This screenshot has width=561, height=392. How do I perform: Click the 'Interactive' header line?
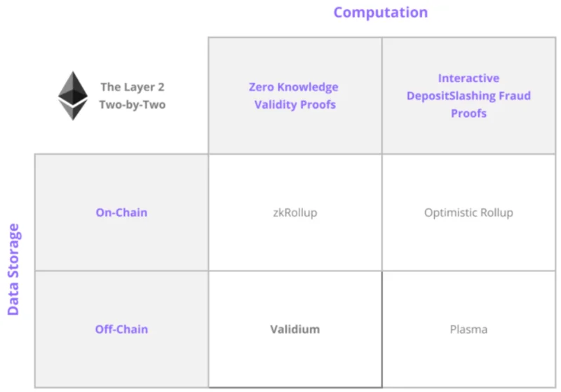click(468, 78)
